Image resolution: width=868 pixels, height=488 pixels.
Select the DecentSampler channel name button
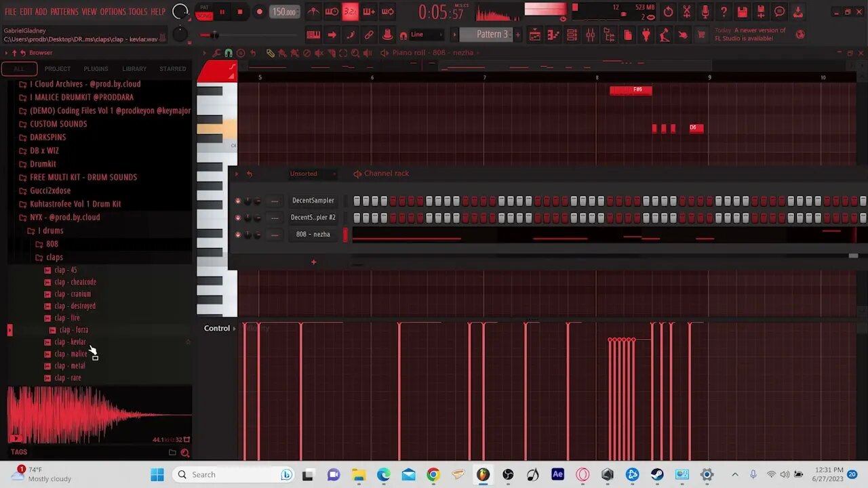pyautogui.click(x=313, y=201)
